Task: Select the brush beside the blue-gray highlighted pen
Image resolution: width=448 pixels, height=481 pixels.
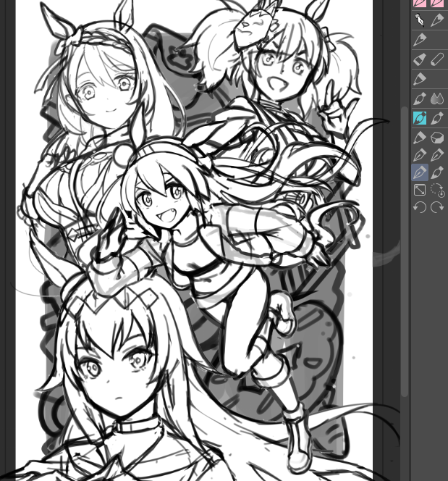Action: [x=437, y=172]
